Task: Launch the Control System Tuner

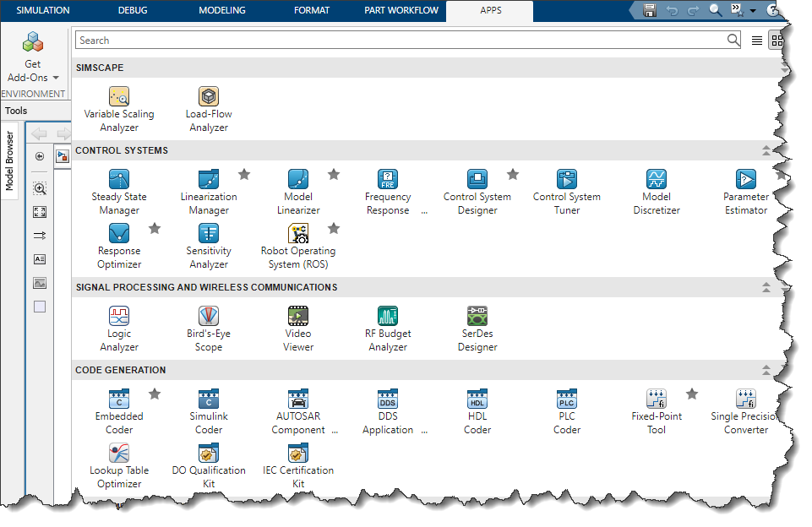Action: (x=567, y=180)
